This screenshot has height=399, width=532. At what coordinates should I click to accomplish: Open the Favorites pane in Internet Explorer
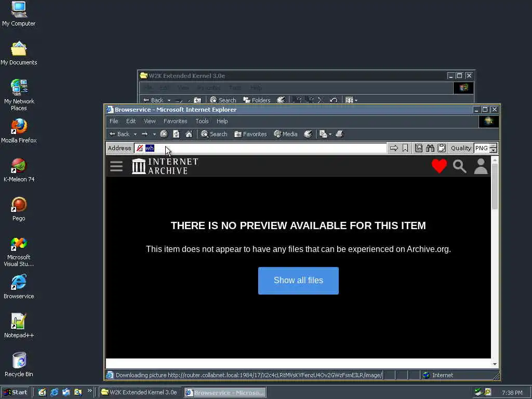[x=251, y=134]
